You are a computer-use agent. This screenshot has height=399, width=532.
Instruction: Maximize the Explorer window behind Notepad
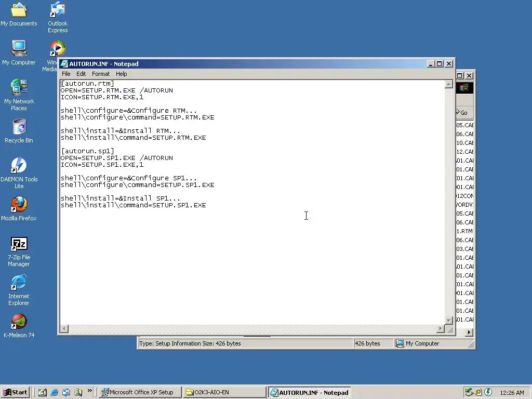pos(460,76)
